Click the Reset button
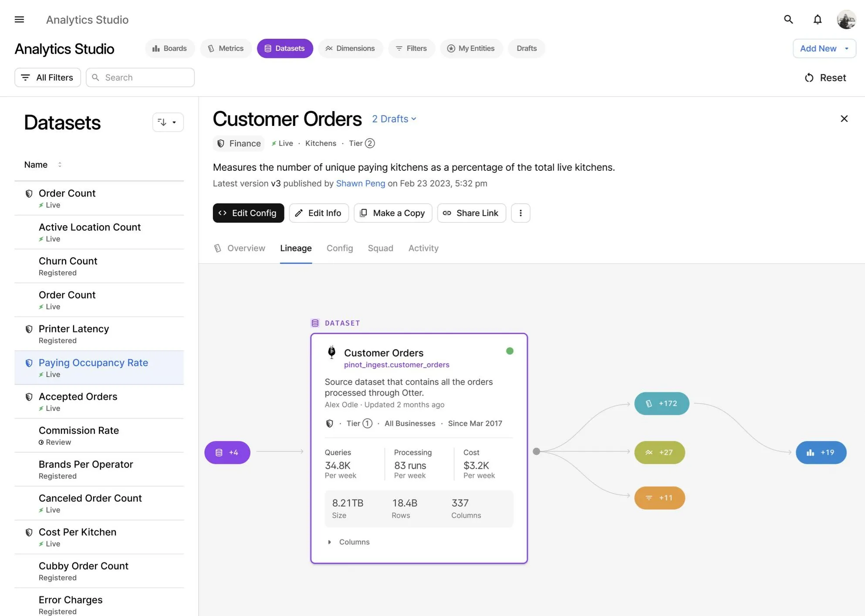The height and width of the screenshot is (616, 865). (825, 78)
